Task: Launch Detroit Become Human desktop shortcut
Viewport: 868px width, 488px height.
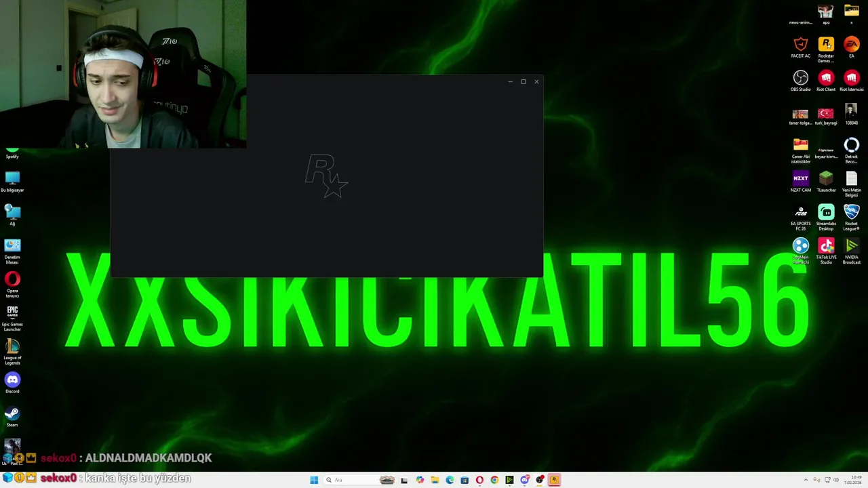Action: [x=852, y=150]
